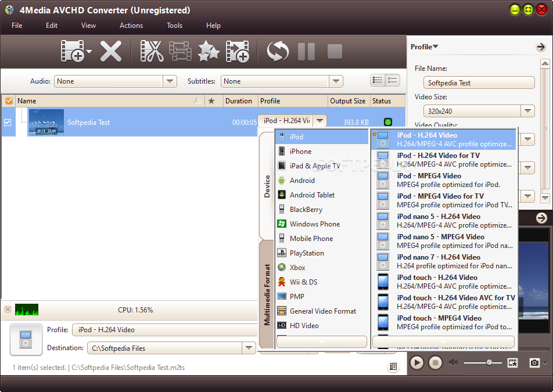
Task: Switch to the Multimedia Format tab
Action: [x=267, y=294]
